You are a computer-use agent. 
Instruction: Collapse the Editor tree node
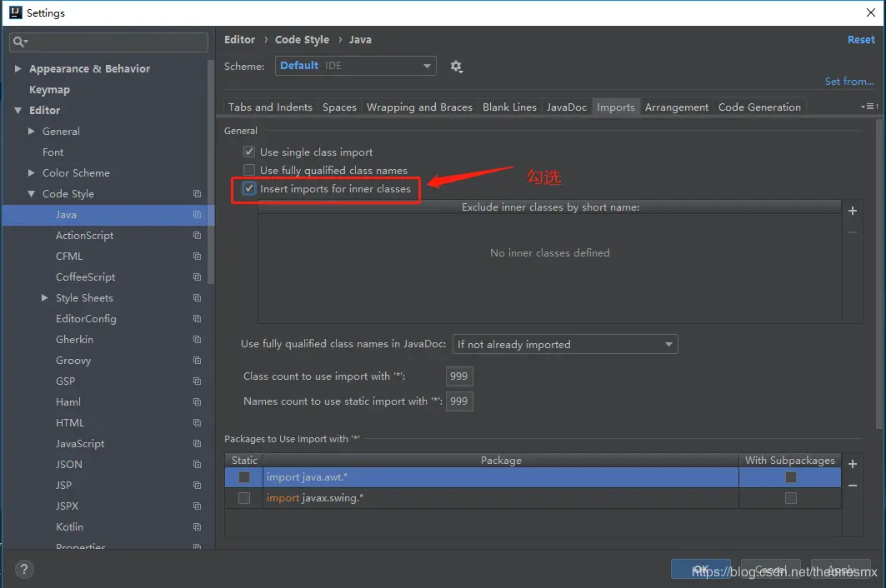18,110
